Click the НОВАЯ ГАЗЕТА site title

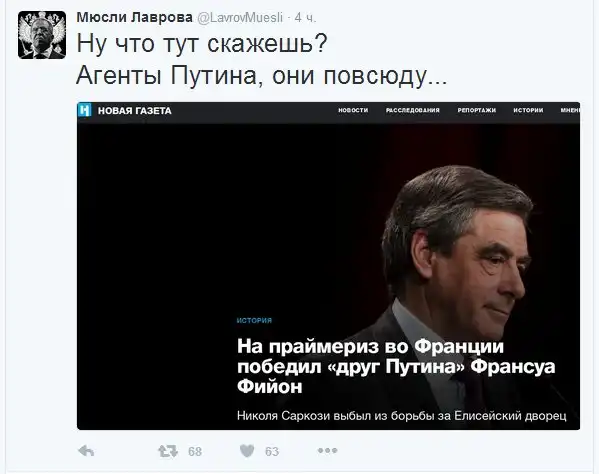tap(134, 111)
